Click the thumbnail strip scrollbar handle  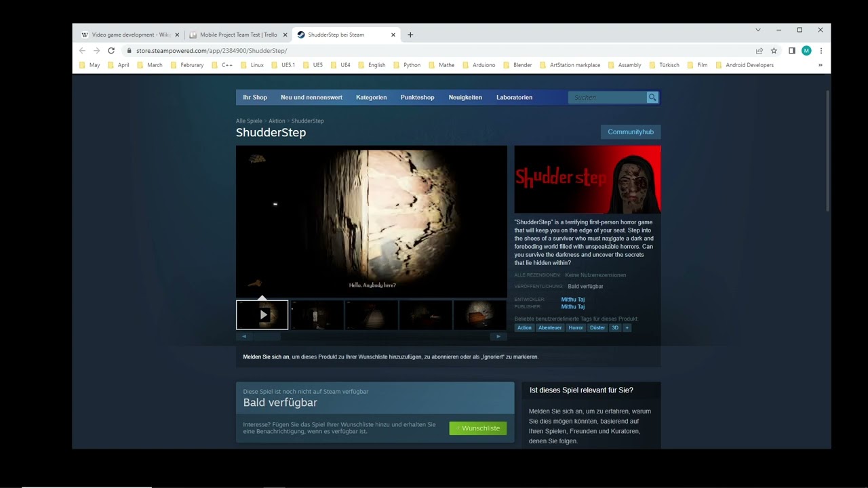266,336
